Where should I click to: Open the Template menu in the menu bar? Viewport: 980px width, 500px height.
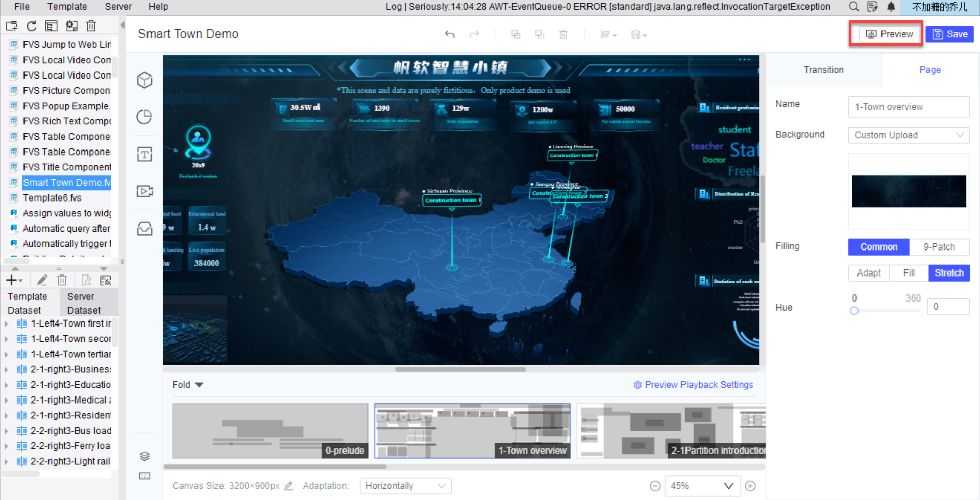67,7
